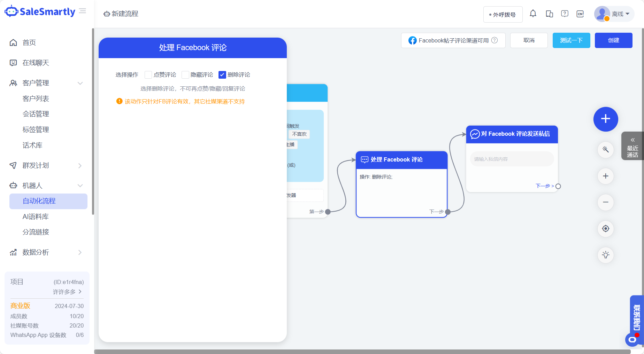
Task: Select the 对 Facebook 评论发送私信 node header
Action: pos(512,134)
